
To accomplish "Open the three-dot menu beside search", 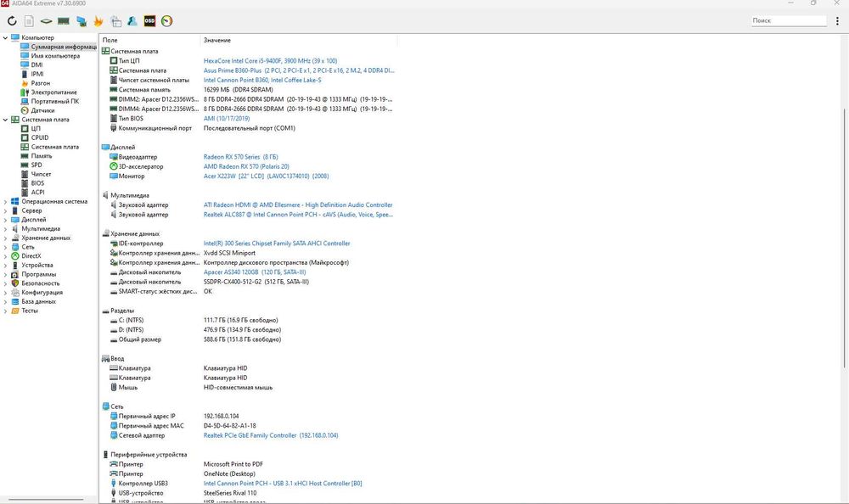I will [838, 20].
